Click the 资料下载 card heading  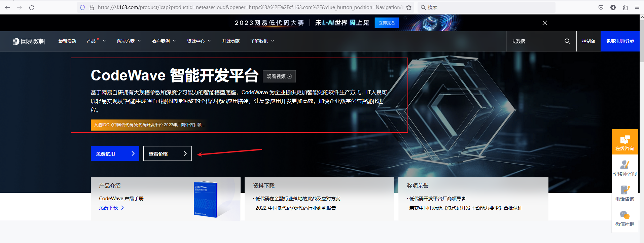point(264,185)
